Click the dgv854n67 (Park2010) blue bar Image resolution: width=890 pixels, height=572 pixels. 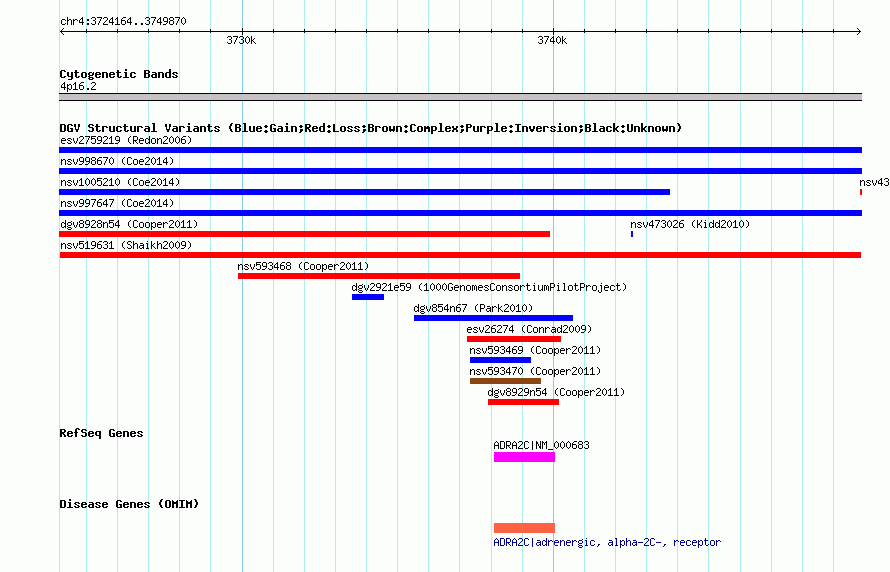tap(493, 318)
